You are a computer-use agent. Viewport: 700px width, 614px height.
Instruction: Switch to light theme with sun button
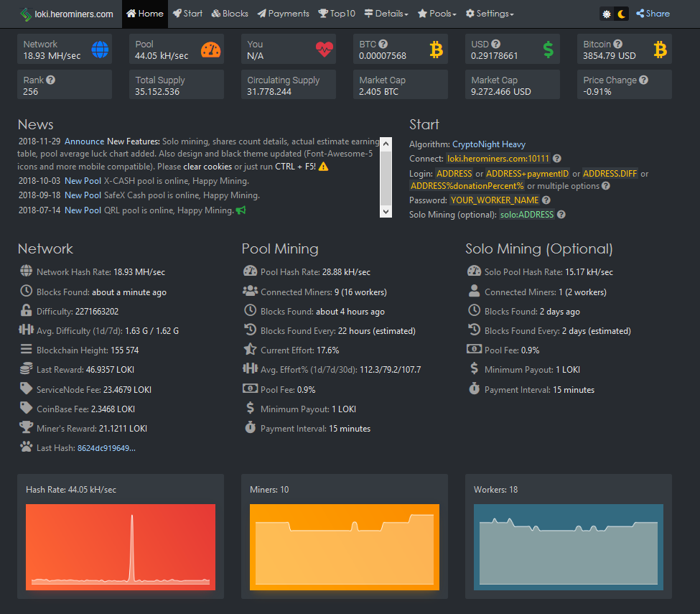[606, 14]
